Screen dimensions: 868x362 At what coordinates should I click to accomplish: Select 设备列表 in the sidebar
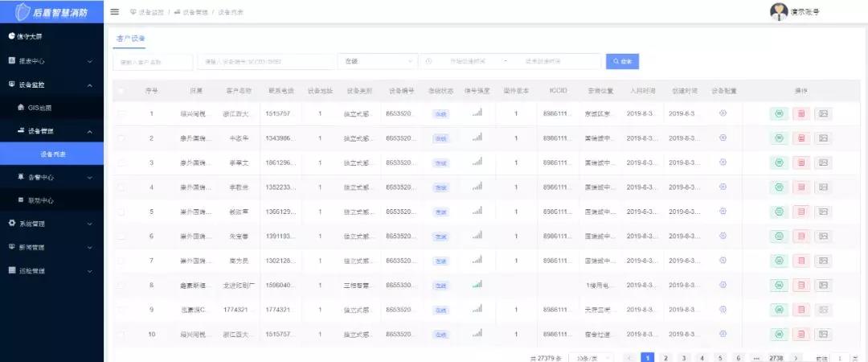click(x=51, y=154)
